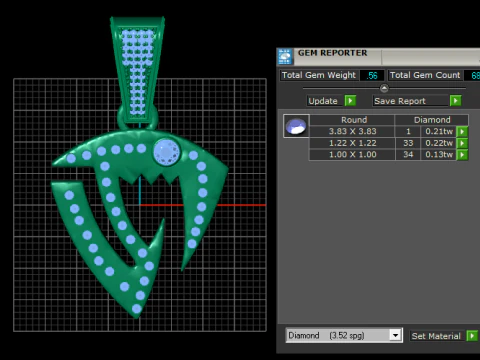Open the Diamond material dropdown arrow
The image size is (480, 360).
[395, 335]
